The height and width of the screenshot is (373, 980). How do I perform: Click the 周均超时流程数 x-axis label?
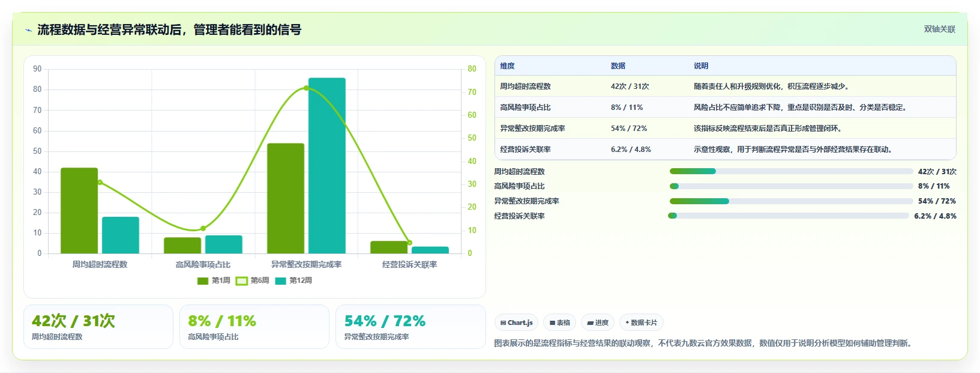[x=100, y=264]
